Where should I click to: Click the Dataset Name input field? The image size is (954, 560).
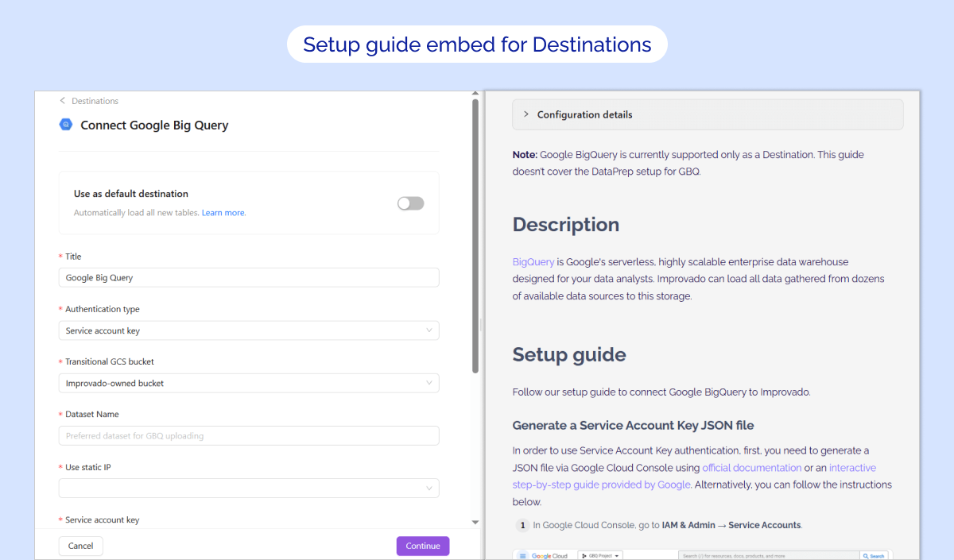pos(248,436)
